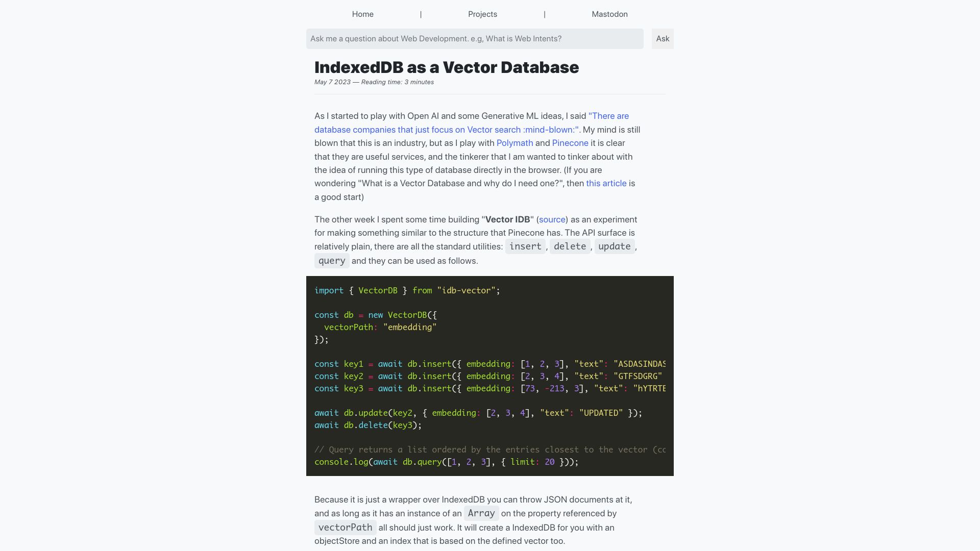Open the "this article" link
Image resolution: width=980 pixels, height=551 pixels.
(x=606, y=184)
